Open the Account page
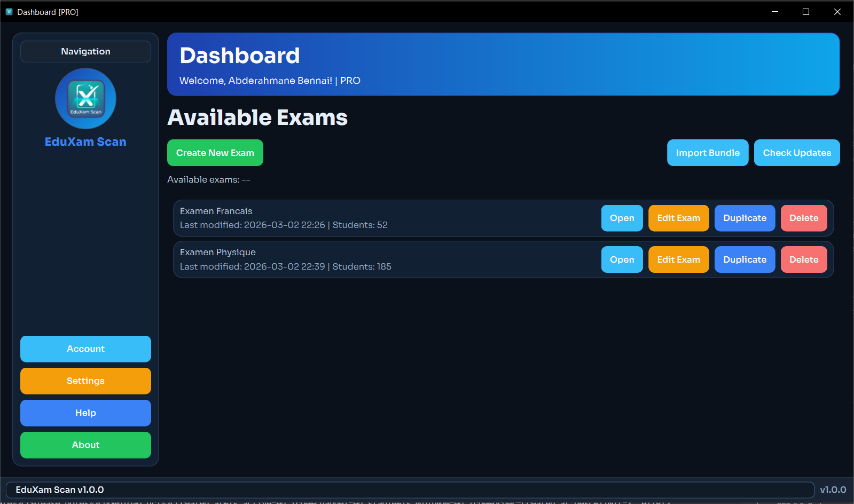The image size is (854, 504). coord(85,349)
